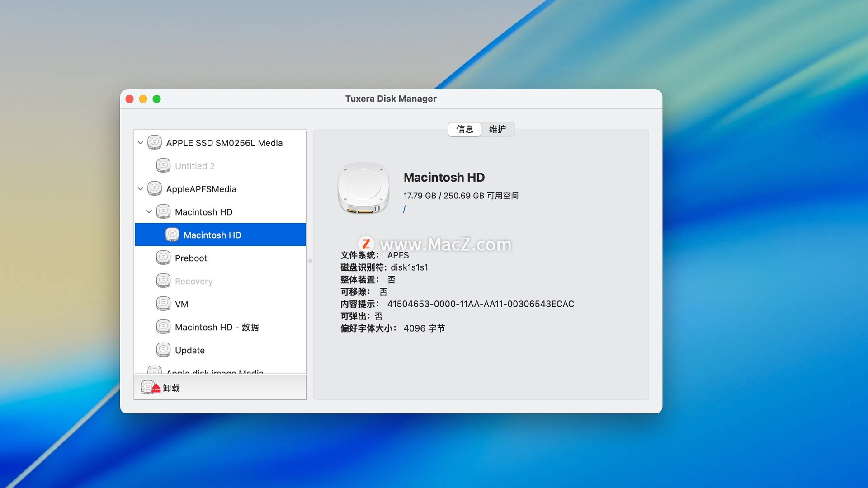Zoom window with the green button
Viewport: 868px width, 488px height.
(157, 99)
